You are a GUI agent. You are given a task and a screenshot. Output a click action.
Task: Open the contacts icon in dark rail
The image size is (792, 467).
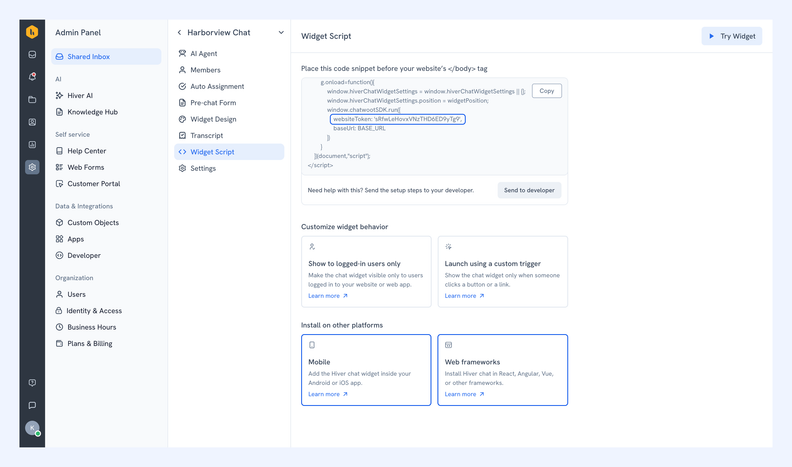click(32, 122)
